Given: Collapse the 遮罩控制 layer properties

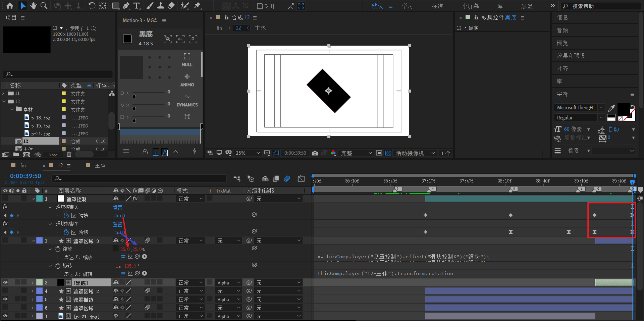Looking at the screenshot, I should (x=33, y=199).
